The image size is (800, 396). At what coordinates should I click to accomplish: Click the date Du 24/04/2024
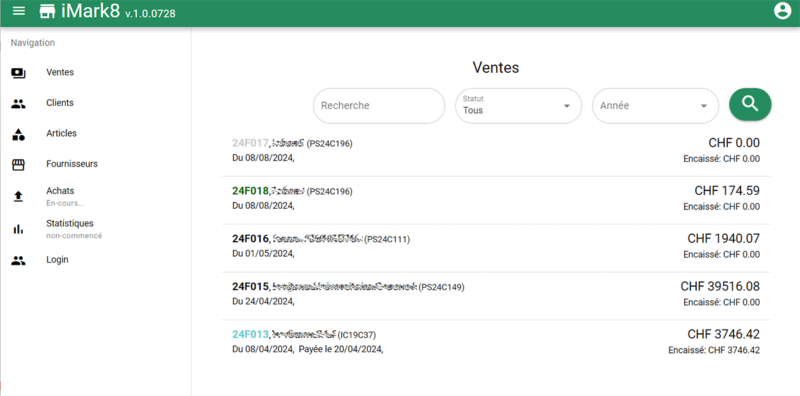tap(263, 302)
